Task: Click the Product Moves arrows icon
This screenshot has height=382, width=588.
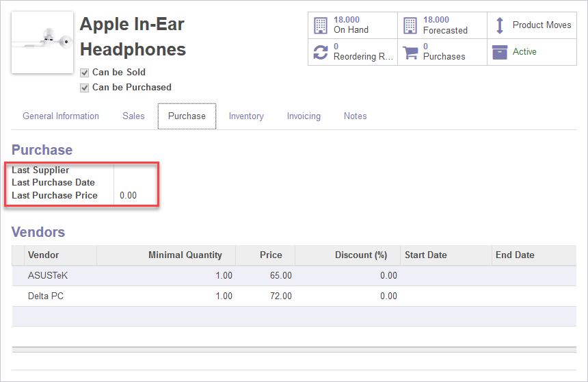Action: coord(500,25)
